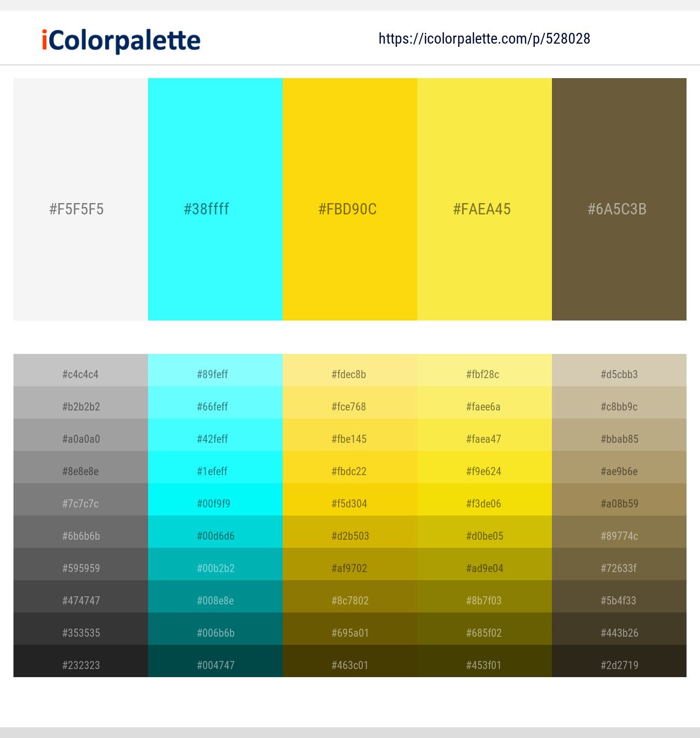Select the #6A5C3B brown main swatch
Screen dimensions: 700x738
(x=619, y=209)
